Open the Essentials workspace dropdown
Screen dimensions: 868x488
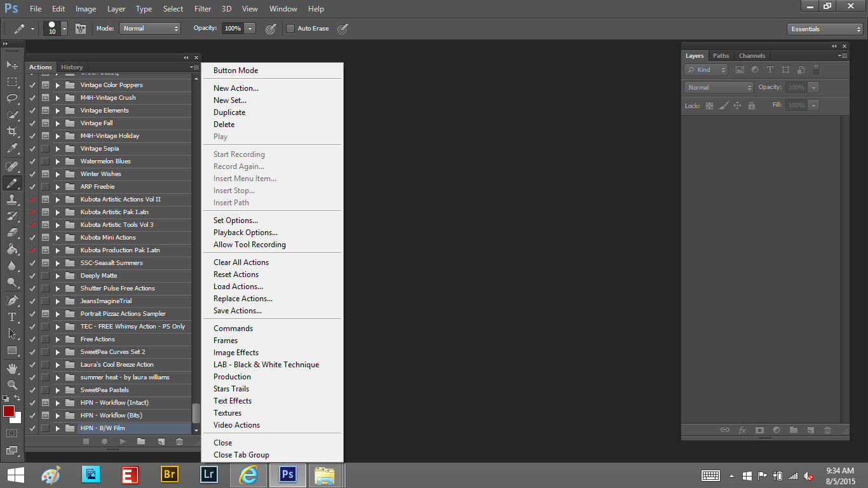pyautogui.click(x=824, y=29)
